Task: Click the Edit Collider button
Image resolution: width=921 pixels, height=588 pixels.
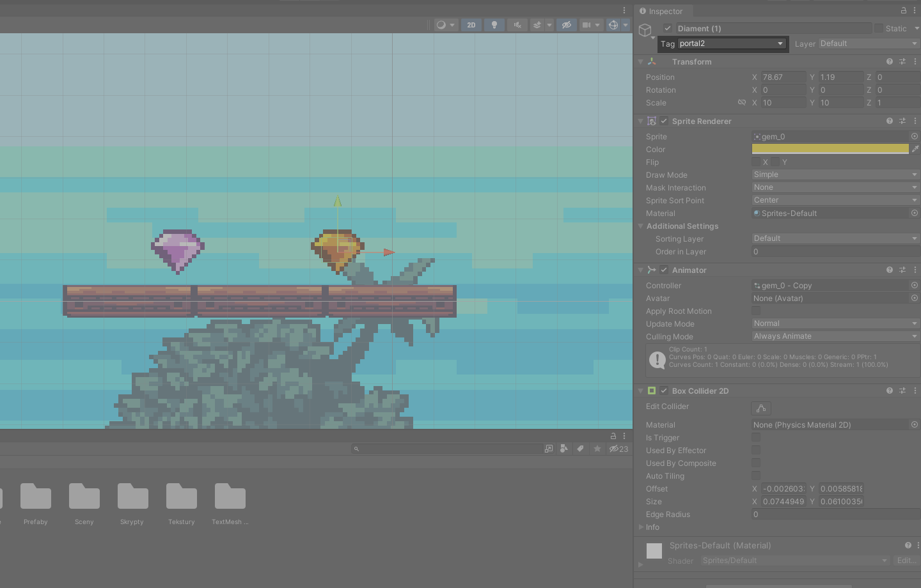Action: (x=761, y=408)
